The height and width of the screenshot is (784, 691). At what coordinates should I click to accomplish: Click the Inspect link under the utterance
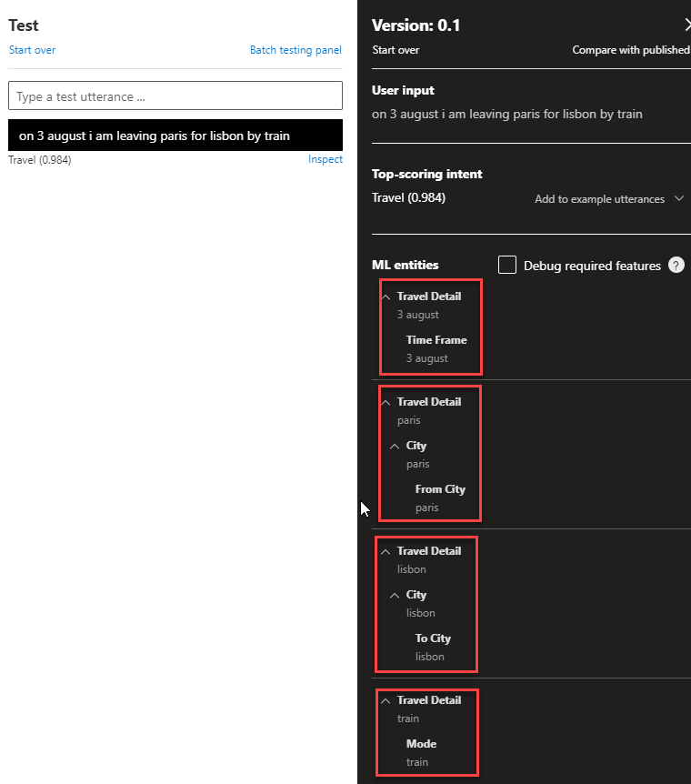click(x=325, y=159)
